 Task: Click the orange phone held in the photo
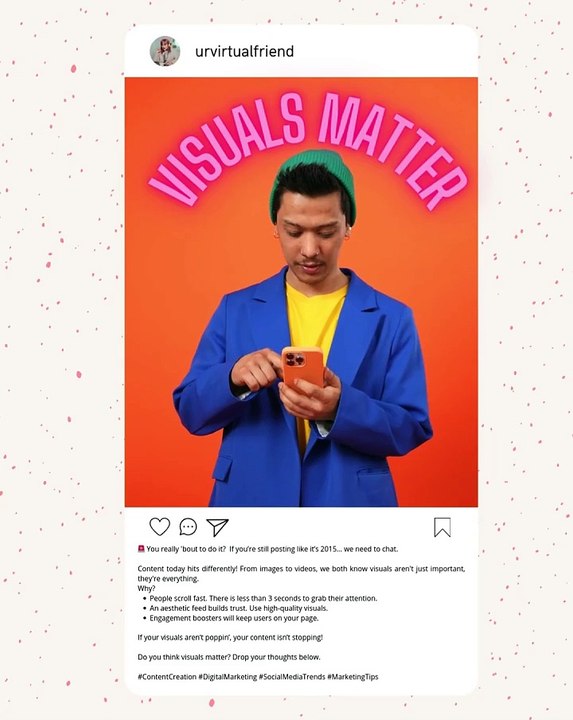(302, 369)
